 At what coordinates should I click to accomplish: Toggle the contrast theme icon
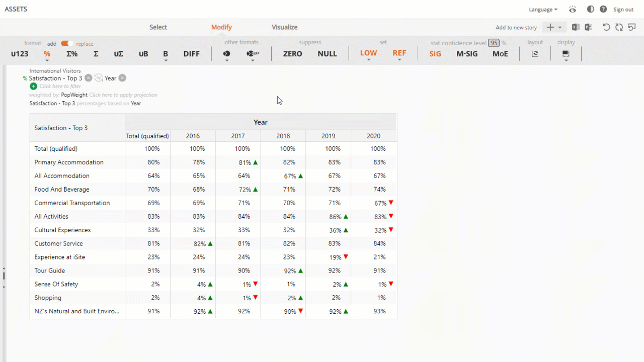[591, 9]
